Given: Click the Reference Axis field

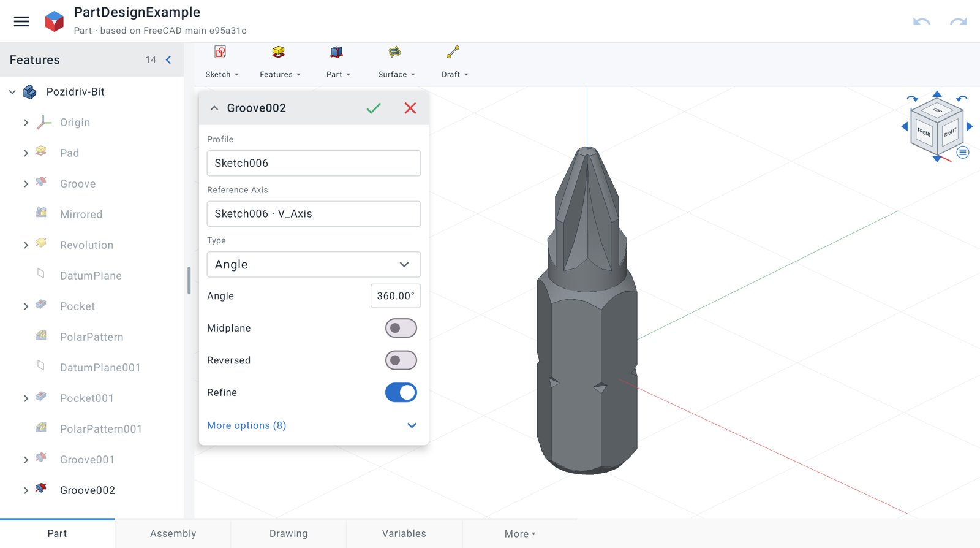Looking at the screenshot, I should coord(314,214).
